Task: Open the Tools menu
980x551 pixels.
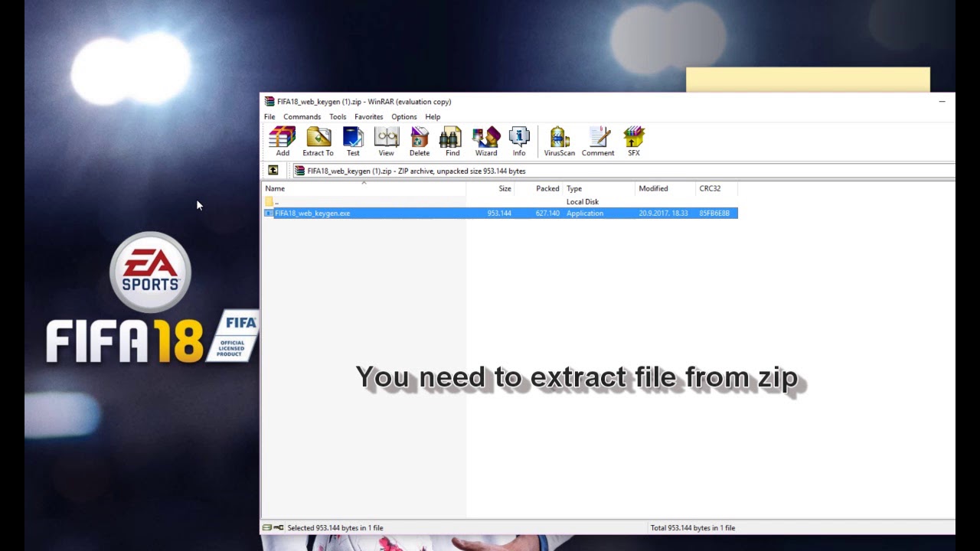Action: [338, 117]
